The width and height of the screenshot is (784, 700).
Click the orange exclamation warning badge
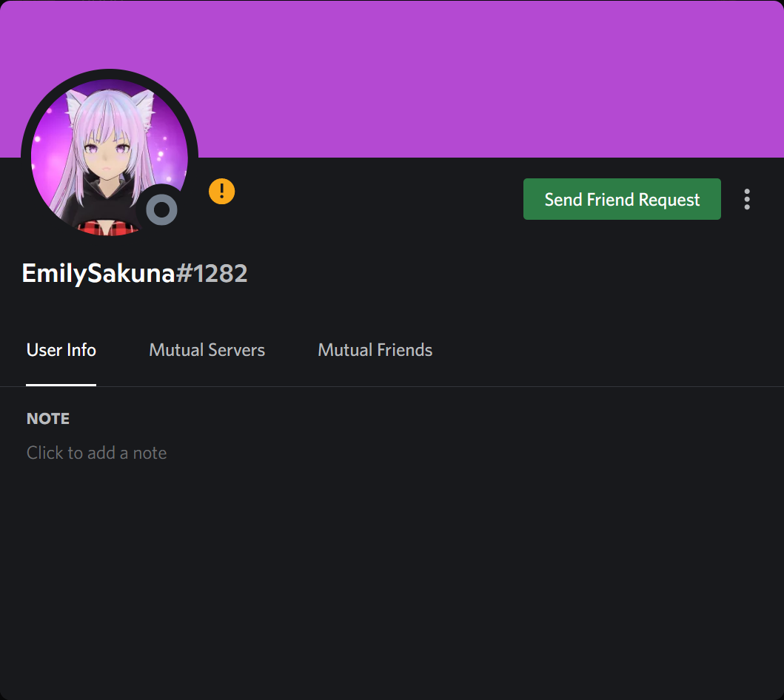point(221,192)
